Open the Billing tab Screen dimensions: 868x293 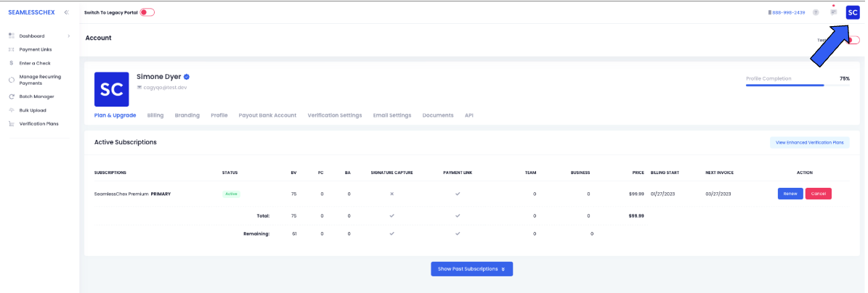click(x=155, y=115)
